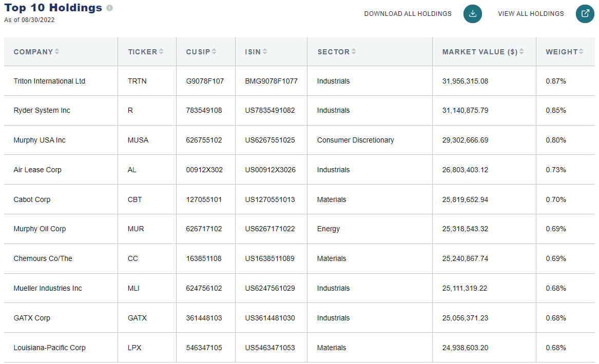The width and height of the screenshot is (599, 364).
Task: Sort table by Market Value column arrows
Action: click(521, 51)
